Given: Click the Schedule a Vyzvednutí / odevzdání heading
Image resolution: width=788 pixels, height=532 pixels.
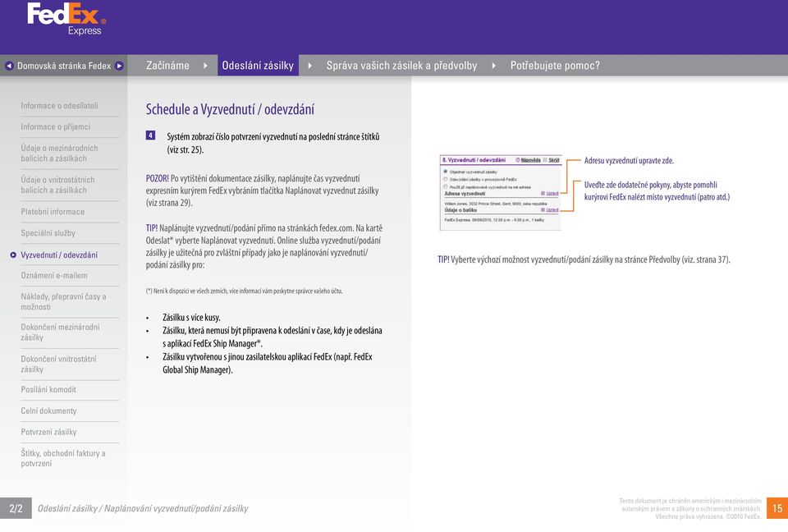Looking at the screenshot, I should pos(230,109).
